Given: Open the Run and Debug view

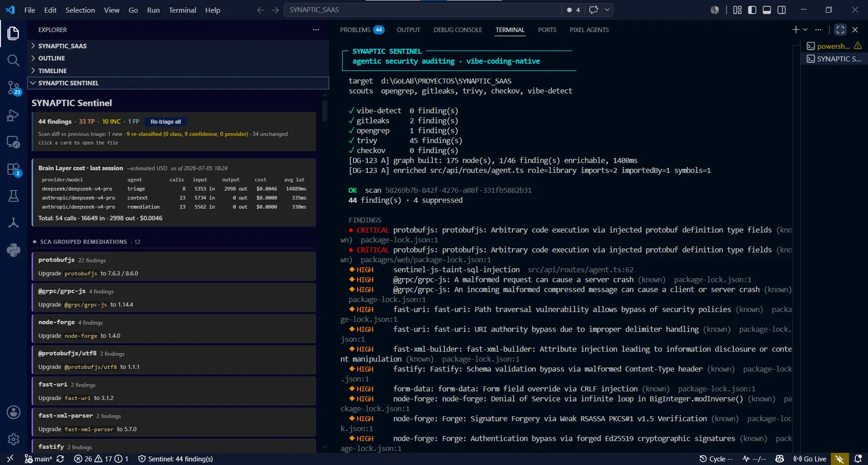Looking at the screenshot, I should (14, 115).
